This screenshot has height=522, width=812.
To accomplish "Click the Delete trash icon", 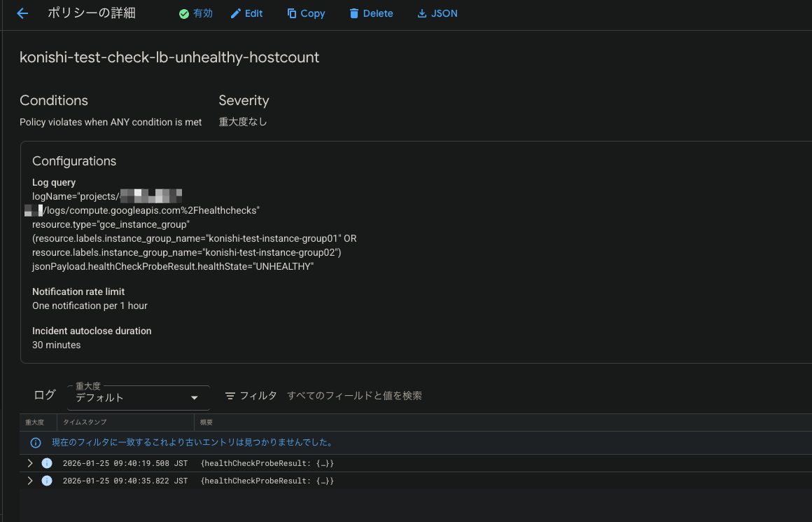I will point(354,13).
